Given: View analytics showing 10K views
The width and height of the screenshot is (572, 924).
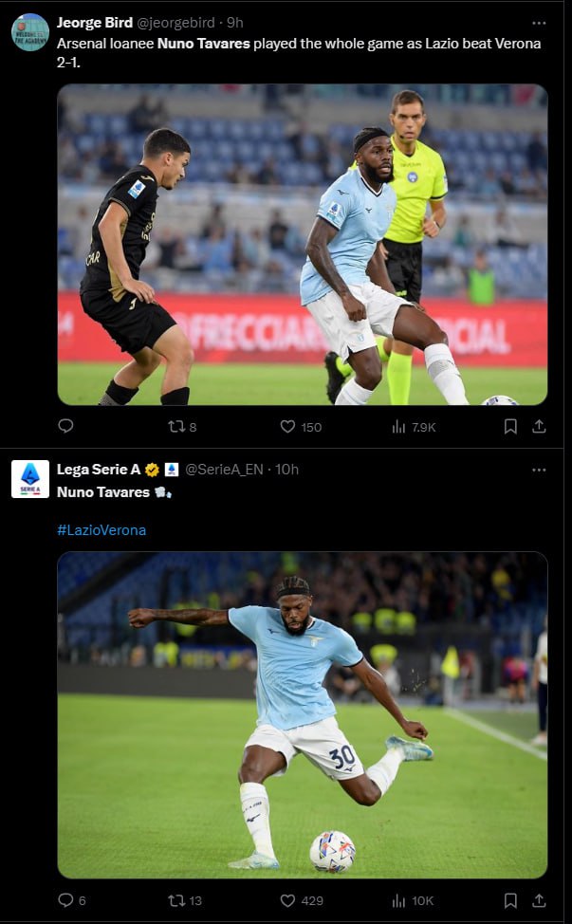Looking at the screenshot, I should (x=413, y=900).
